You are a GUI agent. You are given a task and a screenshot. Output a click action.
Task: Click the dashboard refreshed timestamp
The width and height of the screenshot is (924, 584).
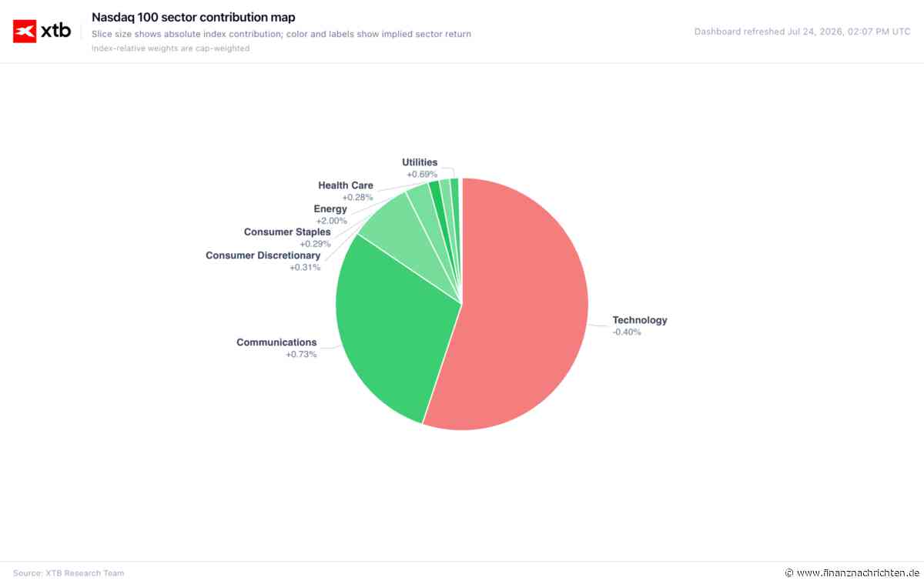(802, 32)
